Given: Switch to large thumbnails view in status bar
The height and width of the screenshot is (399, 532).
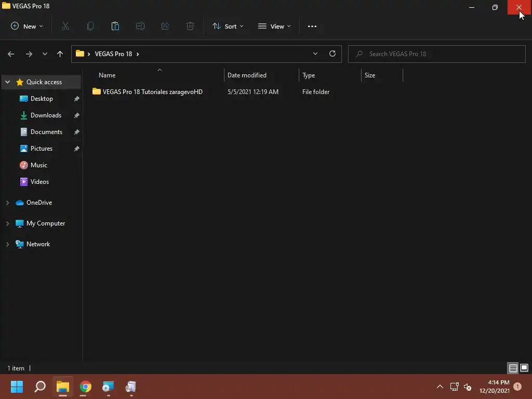Looking at the screenshot, I should (524, 368).
